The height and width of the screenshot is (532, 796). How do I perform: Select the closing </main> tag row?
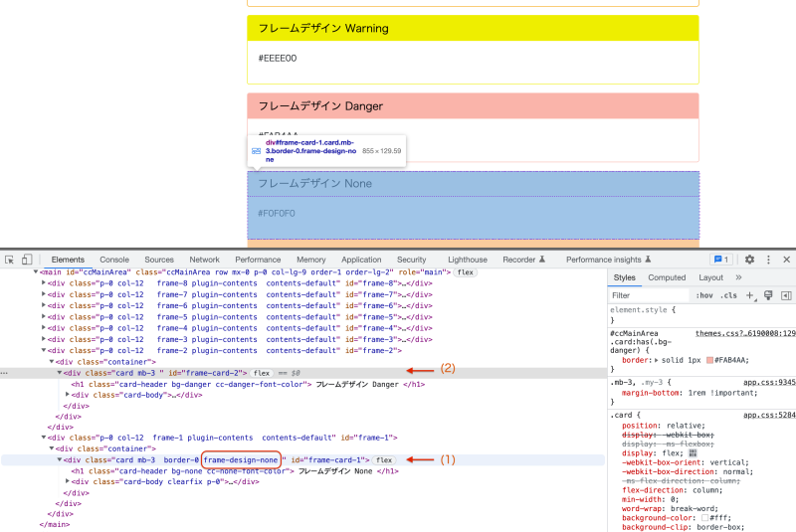click(x=55, y=524)
